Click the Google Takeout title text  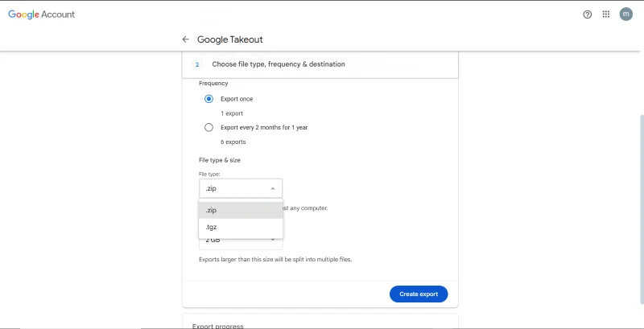pos(230,39)
